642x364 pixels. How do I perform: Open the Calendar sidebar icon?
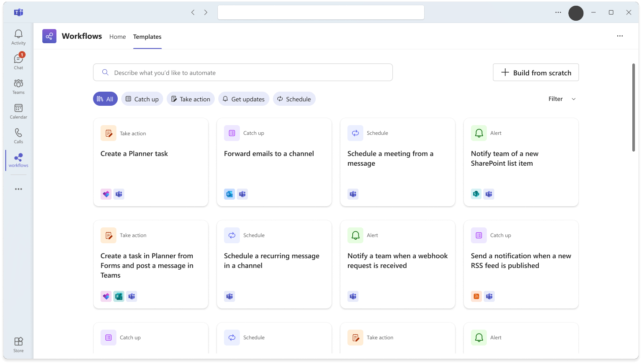click(19, 111)
